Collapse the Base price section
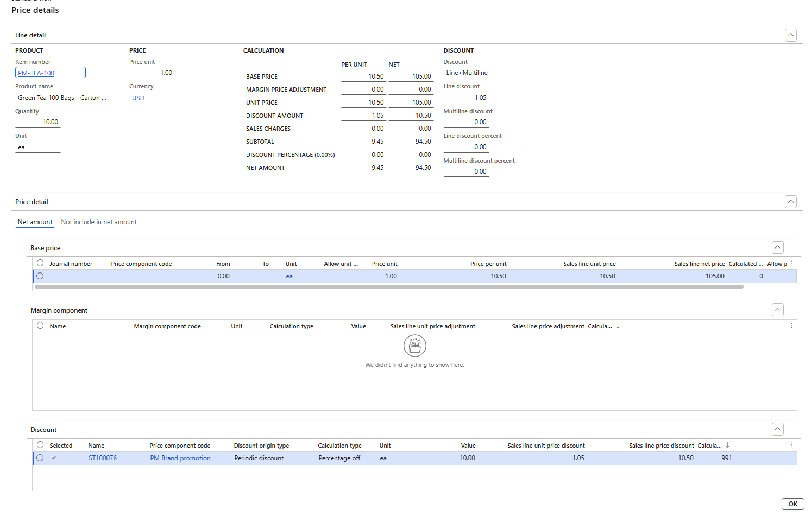Image resolution: width=812 pixels, height=521 pixels. 778,247
